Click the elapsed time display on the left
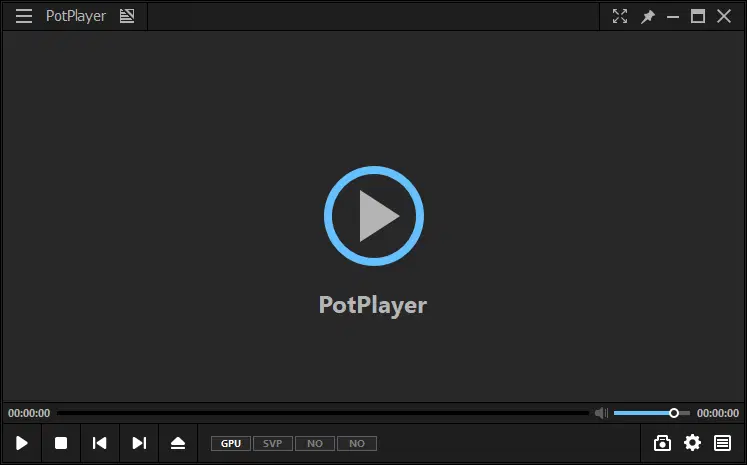This screenshot has height=465, width=747. pyautogui.click(x=29, y=413)
